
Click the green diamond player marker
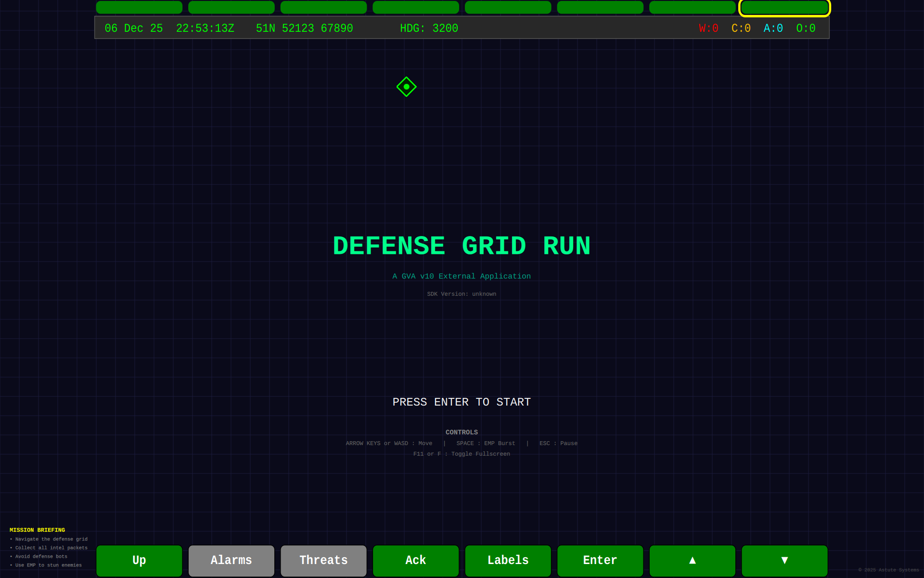point(406,87)
